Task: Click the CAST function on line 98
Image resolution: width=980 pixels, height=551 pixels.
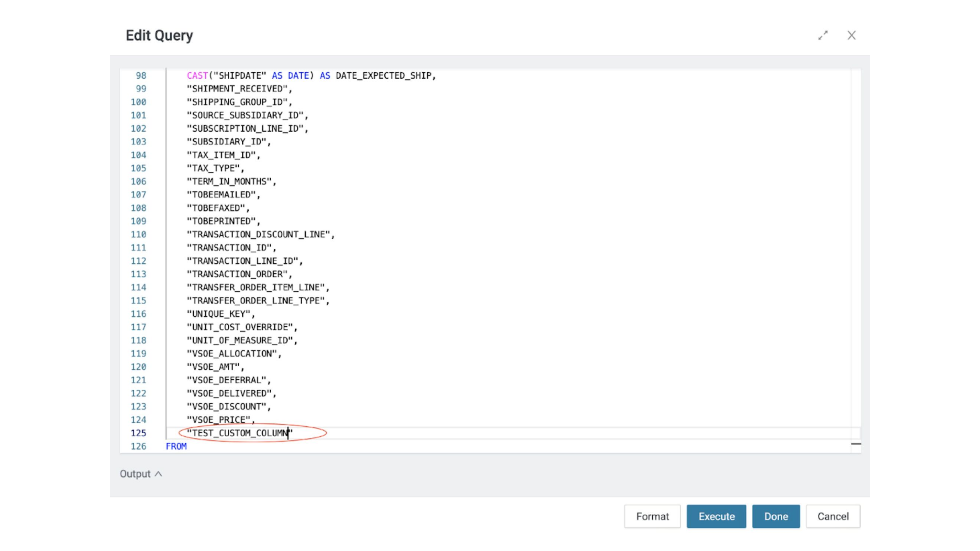Action: click(197, 76)
